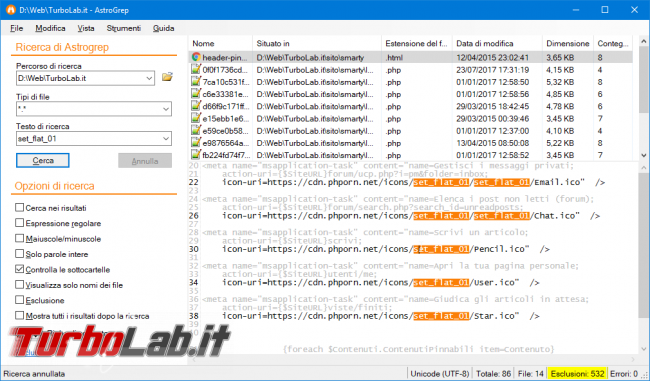The height and width of the screenshot is (381, 650).
Task: Click the 'Unicode (UTF-8)' status entry
Action: (x=440, y=374)
